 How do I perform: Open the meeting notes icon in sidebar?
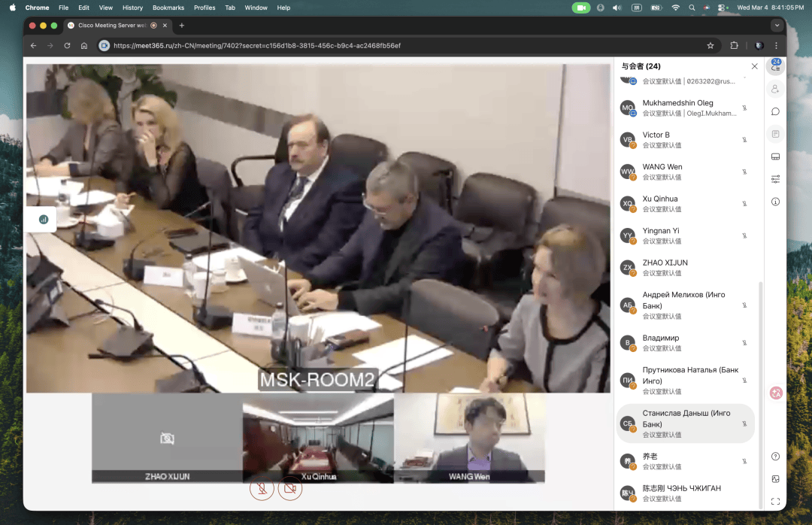point(775,134)
